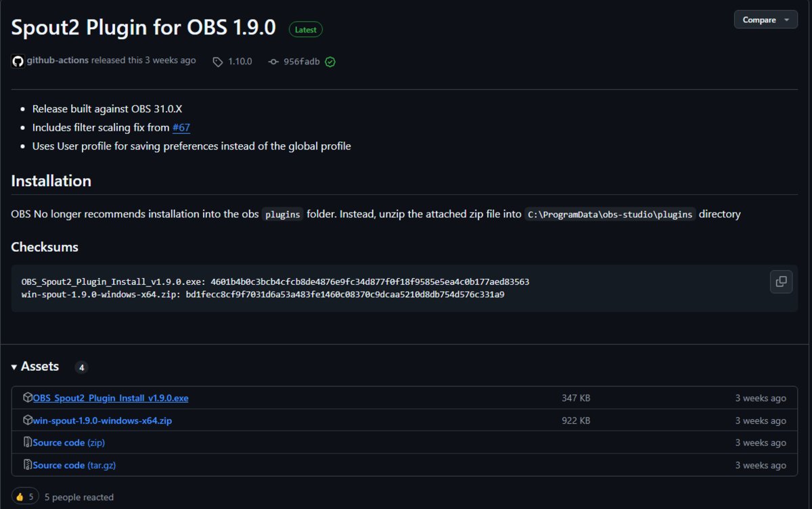This screenshot has width=812, height=509.
Task: Click the 'Uses User profile' bullet text
Action: (191, 146)
